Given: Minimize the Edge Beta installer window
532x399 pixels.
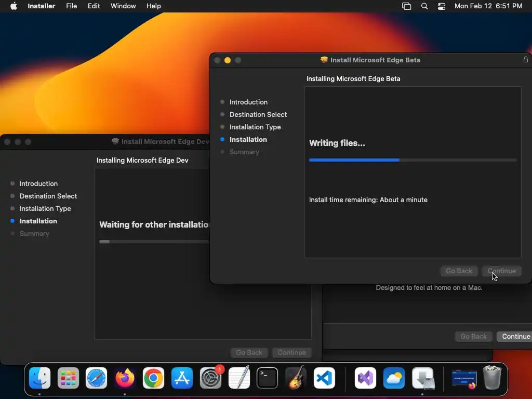Looking at the screenshot, I should (x=228, y=60).
